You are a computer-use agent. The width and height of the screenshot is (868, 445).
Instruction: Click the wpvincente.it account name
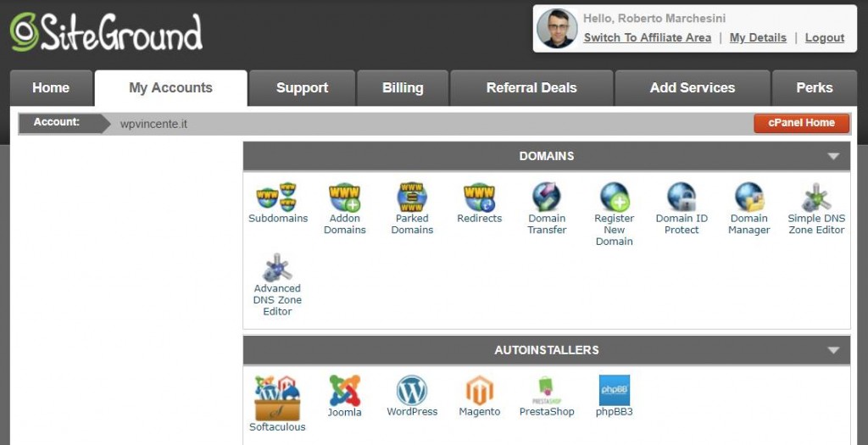[x=153, y=124]
